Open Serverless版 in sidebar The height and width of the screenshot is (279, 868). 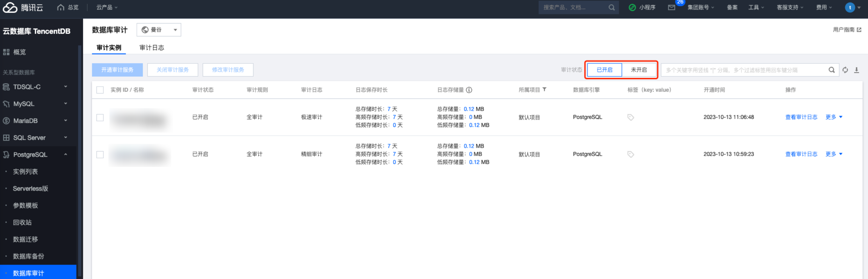(x=30, y=188)
